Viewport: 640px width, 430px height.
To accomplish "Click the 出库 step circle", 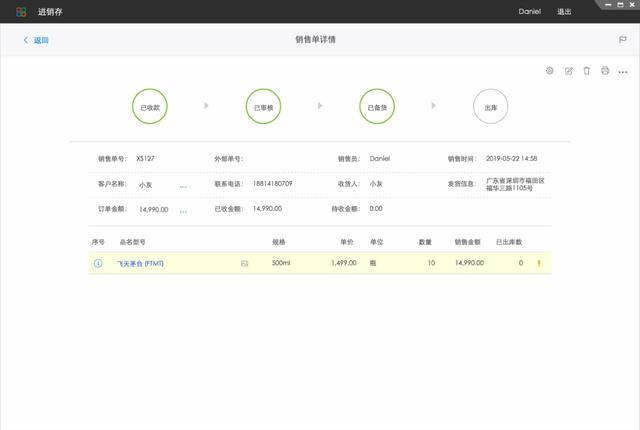I will point(491,106).
